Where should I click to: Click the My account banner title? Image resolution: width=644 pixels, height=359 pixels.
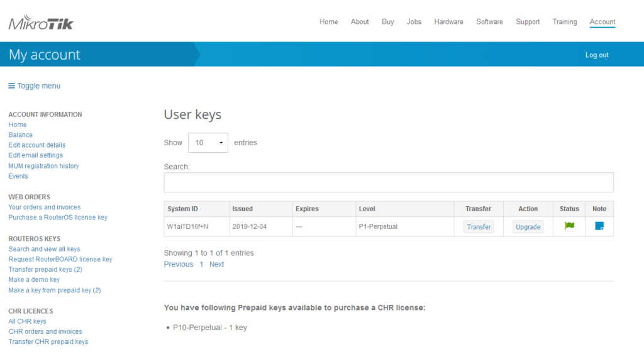point(45,55)
